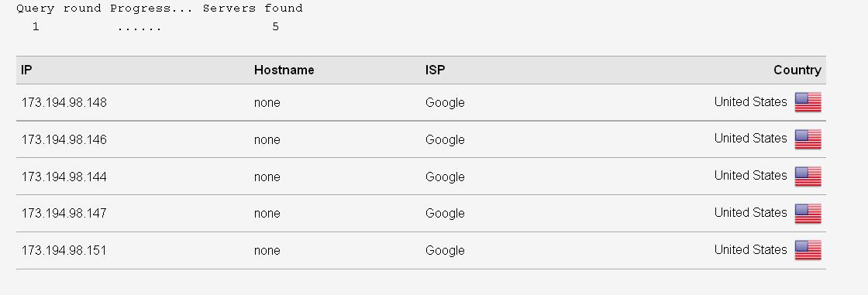The width and height of the screenshot is (868, 295).
Task: Select the Hostname column header
Action: 284,70
